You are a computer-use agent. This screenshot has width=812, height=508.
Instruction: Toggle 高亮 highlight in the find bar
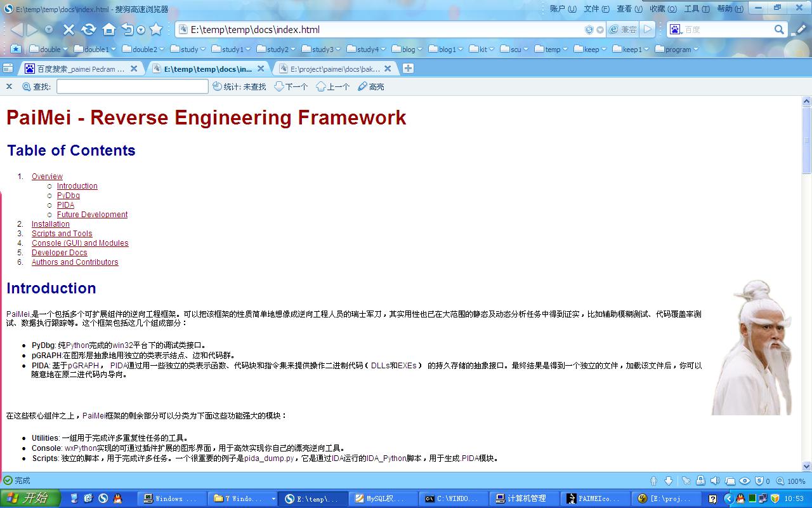[371, 86]
